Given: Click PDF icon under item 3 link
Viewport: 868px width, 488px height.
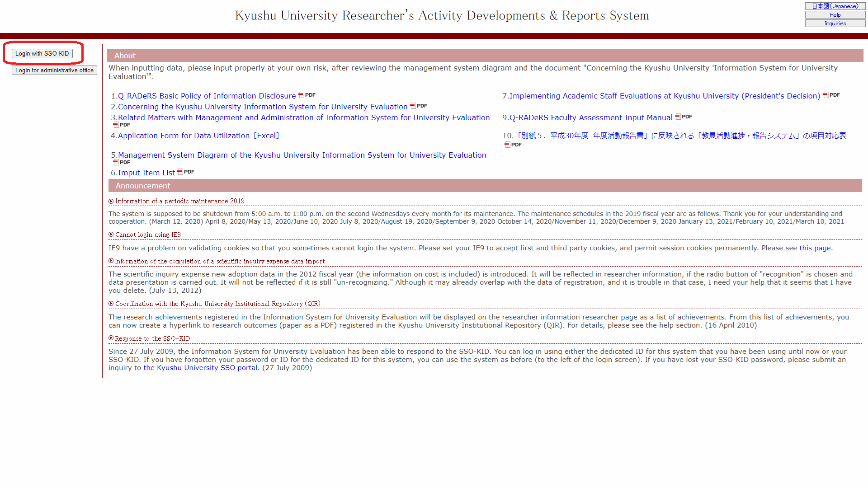Looking at the screenshot, I should click(122, 125).
